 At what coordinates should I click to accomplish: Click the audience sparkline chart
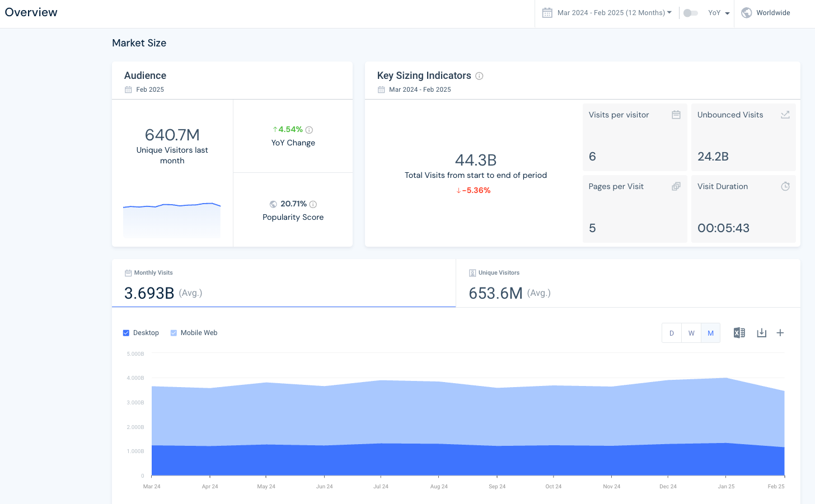click(x=171, y=219)
